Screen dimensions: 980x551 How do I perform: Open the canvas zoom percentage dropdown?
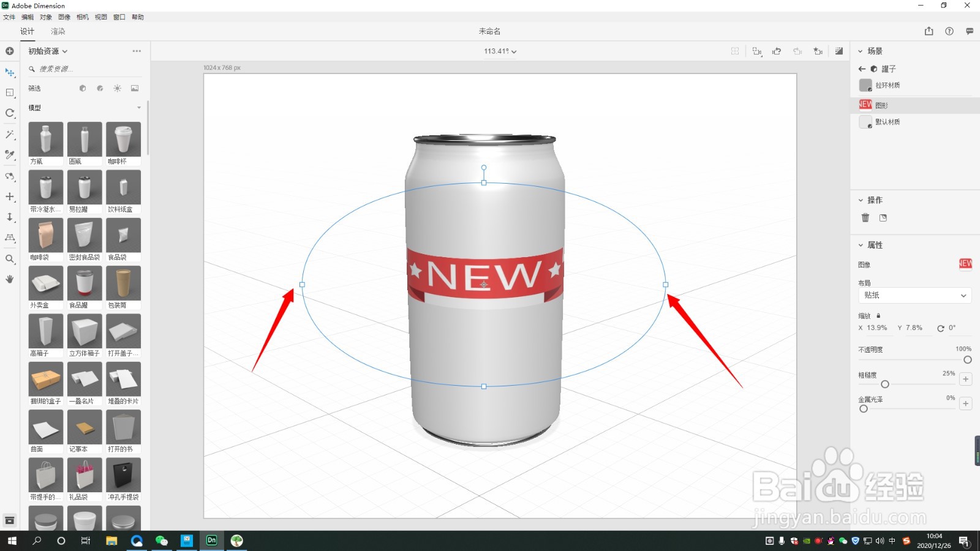pyautogui.click(x=500, y=51)
